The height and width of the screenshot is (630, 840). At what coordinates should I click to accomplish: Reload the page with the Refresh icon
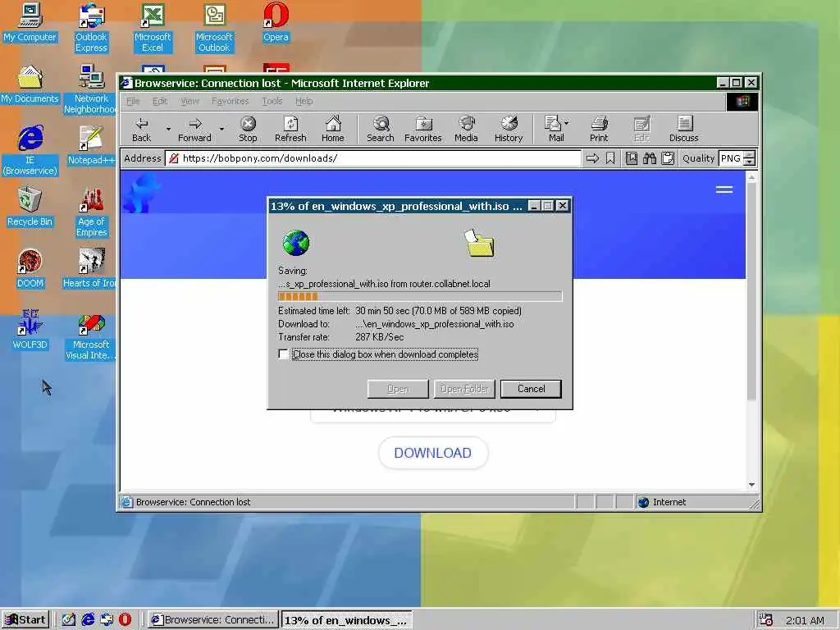(x=290, y=129)
